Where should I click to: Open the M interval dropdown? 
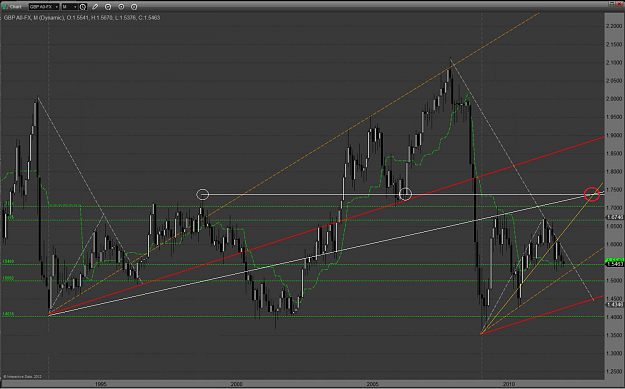click(69, 7)
